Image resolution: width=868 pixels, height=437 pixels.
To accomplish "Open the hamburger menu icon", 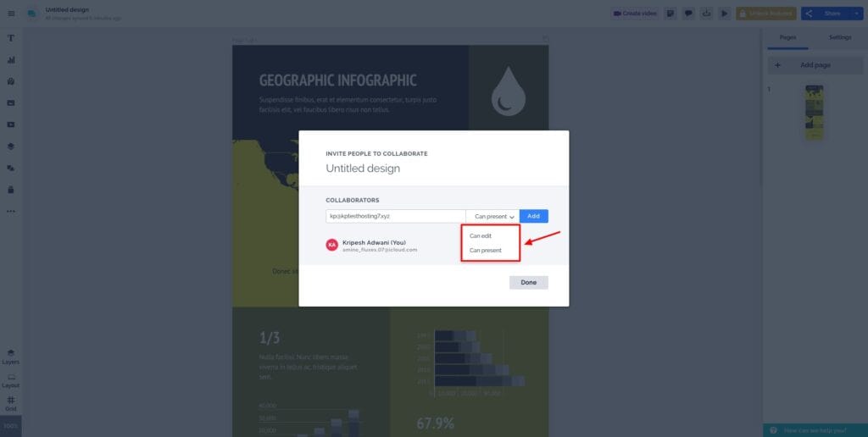I will click(11, 14).
